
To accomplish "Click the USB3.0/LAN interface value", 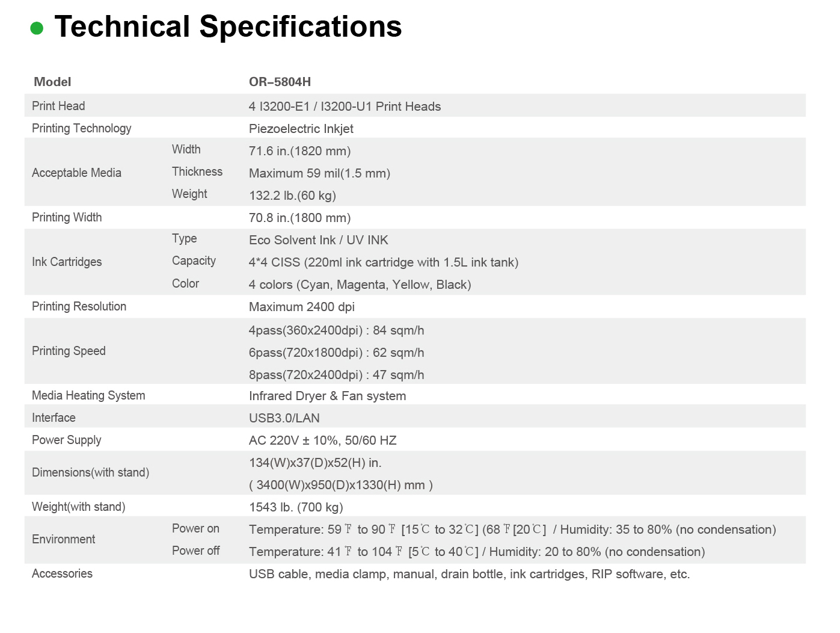I will (x=284, y=418).
